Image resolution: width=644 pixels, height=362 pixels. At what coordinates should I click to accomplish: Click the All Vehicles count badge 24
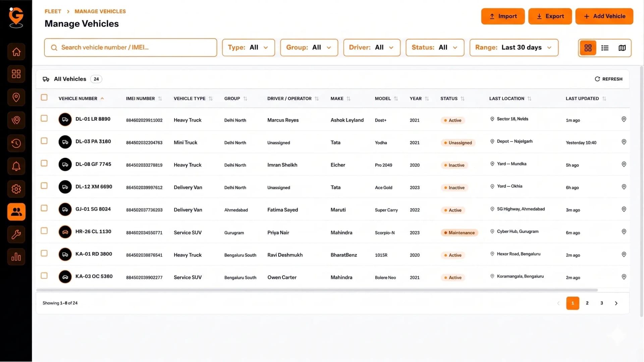[96, 79]
